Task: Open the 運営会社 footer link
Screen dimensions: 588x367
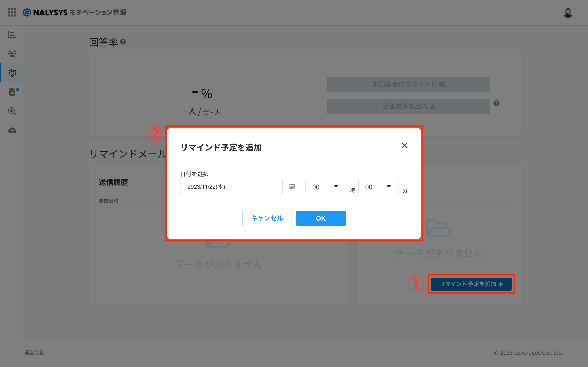Action: 34,353
